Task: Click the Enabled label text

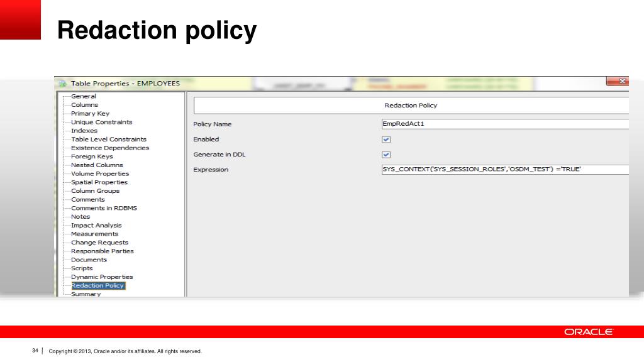Action: click(x=206, y=139)
